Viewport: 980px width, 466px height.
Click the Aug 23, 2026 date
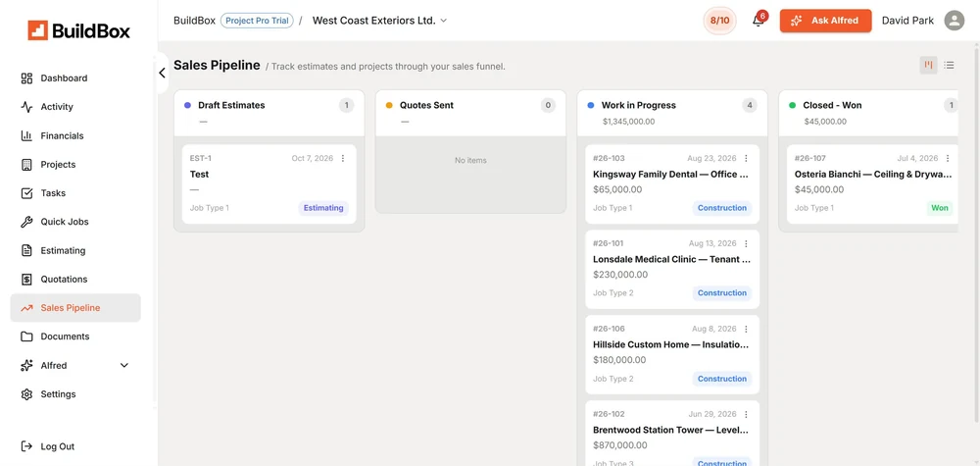712,158
